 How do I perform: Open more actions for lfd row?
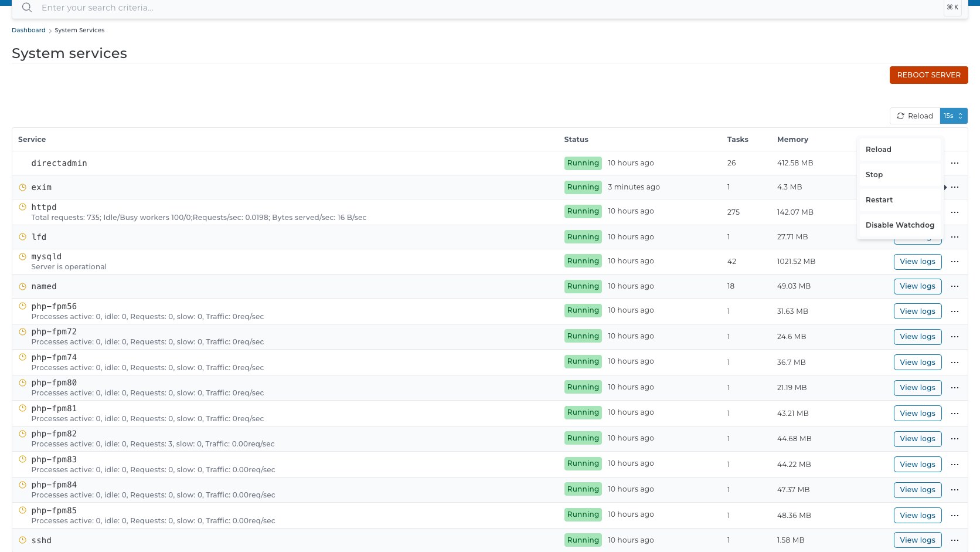[955, 237]
